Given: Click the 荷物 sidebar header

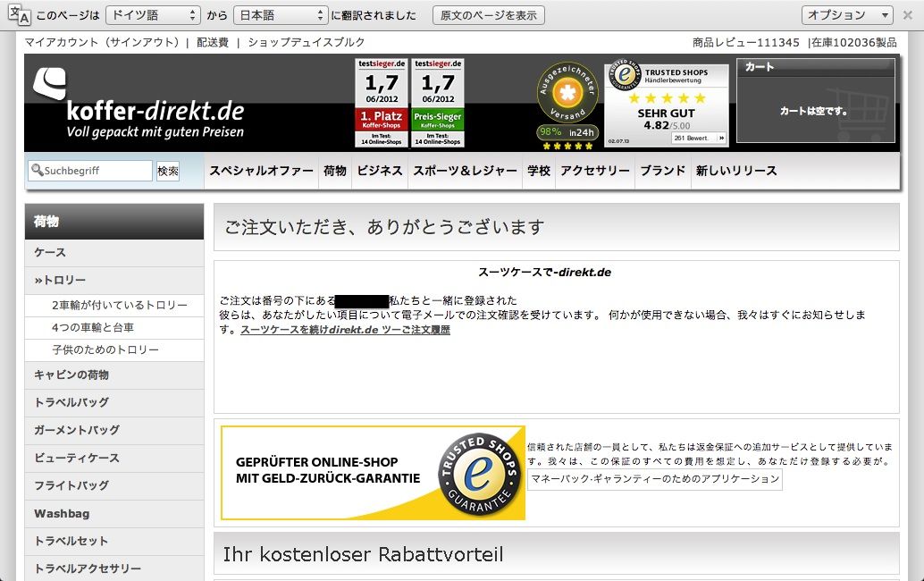Looking at the screenshot, I should tap(114, 222).
